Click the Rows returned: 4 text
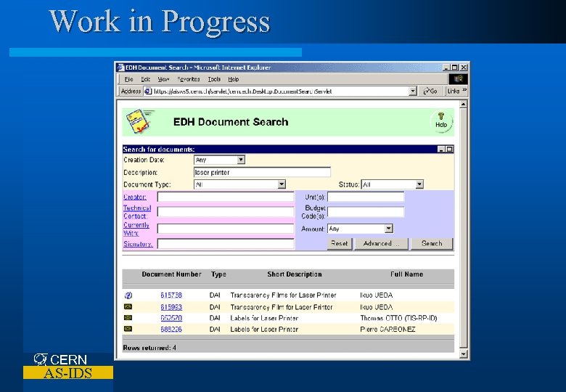Viewport: 566px width, 392px height. 149,348
